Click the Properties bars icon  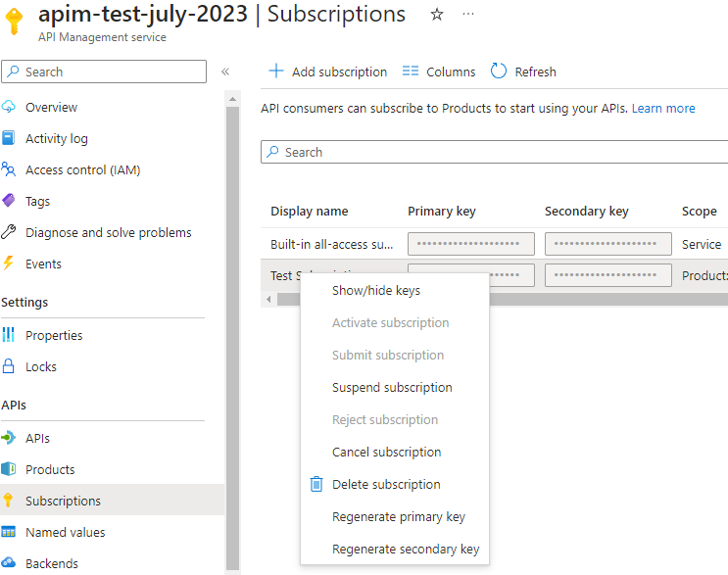pos(9,335)
